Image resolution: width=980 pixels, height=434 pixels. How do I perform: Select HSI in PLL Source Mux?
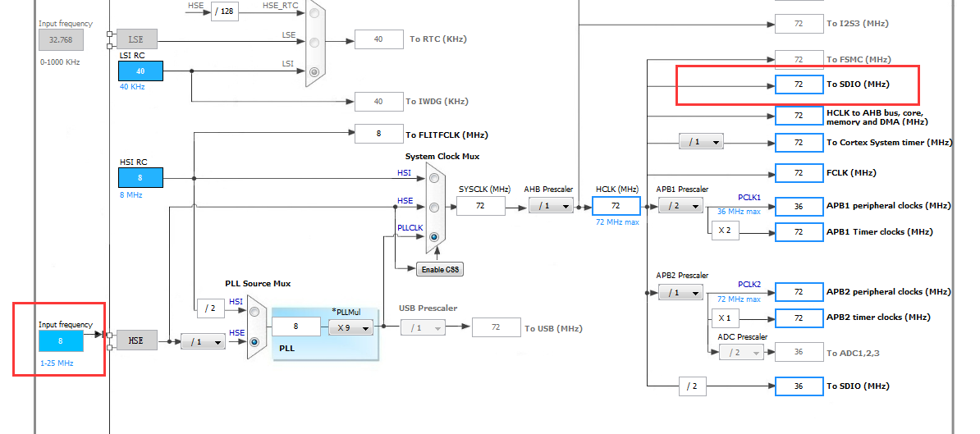coord(254,310)
